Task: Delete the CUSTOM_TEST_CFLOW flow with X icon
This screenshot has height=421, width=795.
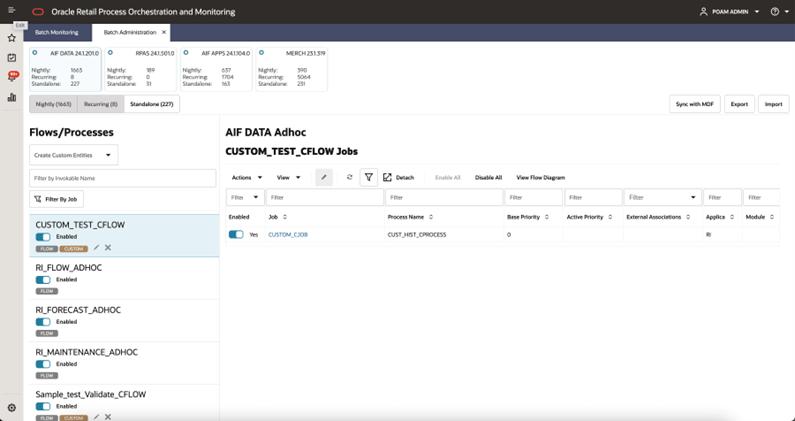Action: 108,248
